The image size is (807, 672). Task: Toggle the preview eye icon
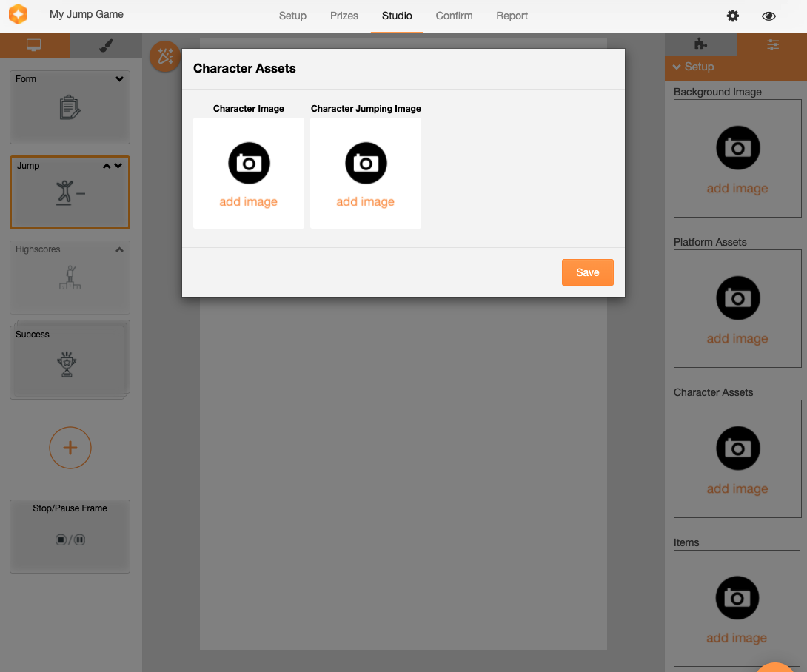tap(769, 16)
